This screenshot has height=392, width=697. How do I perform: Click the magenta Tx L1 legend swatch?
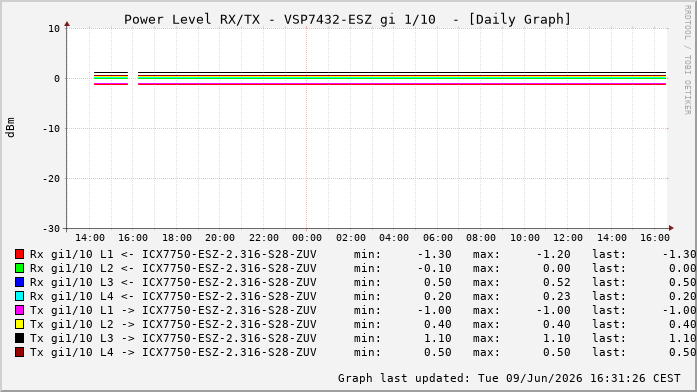(x=19, y=310)
